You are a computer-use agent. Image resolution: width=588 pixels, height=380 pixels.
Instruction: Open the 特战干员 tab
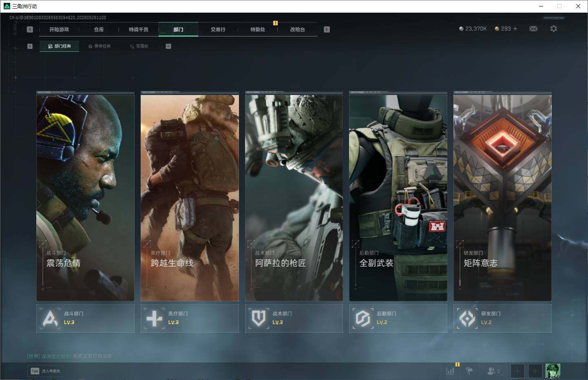pyautogui.click(x=139, y=29)
